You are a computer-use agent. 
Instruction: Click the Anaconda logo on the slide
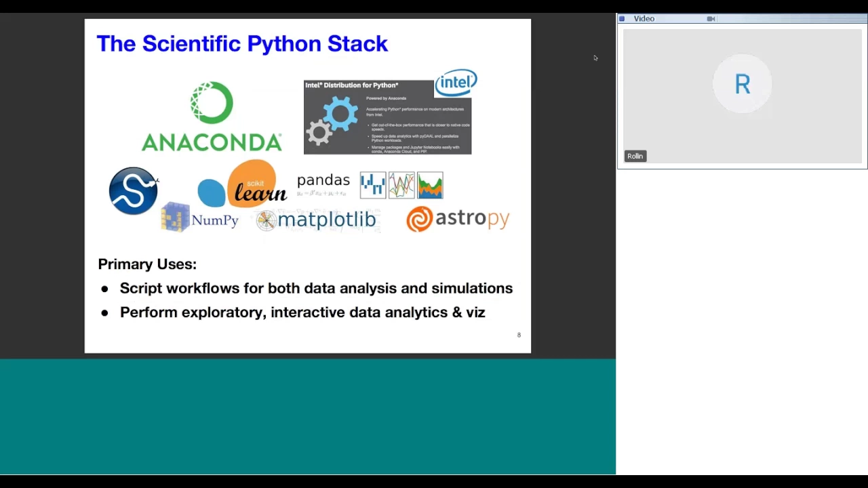pyautogui.click(x=212, y=117)
